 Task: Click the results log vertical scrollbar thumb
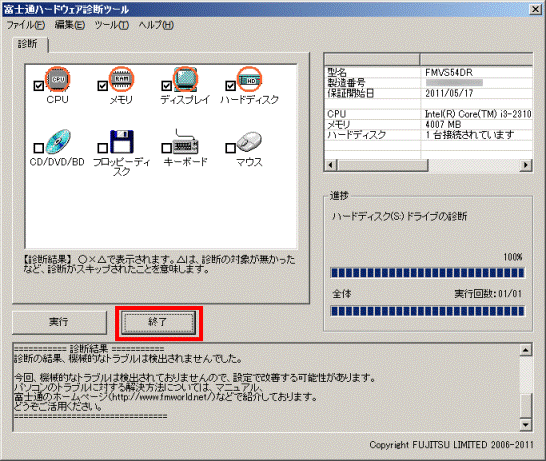click(x=525, y=406)
